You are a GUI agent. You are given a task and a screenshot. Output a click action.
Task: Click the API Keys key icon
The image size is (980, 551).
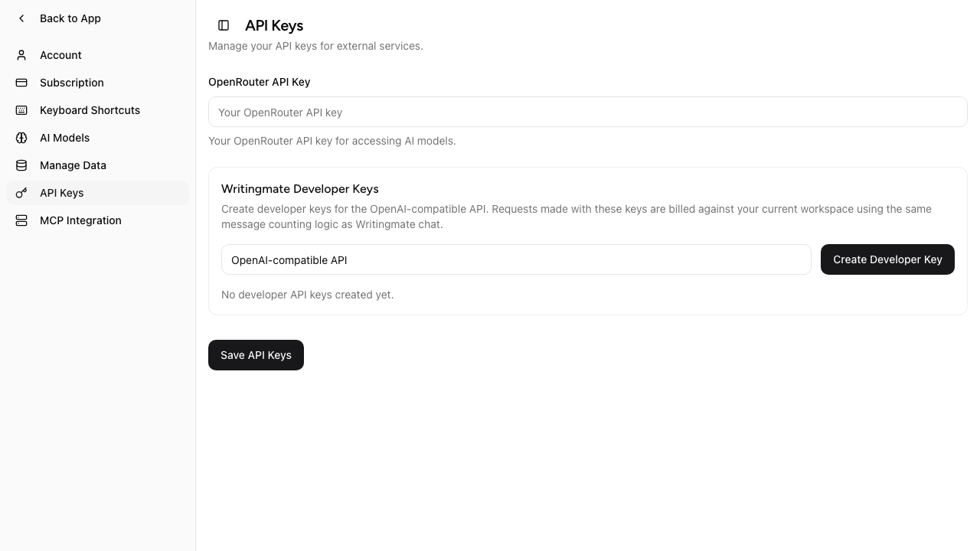pos(21,193)
